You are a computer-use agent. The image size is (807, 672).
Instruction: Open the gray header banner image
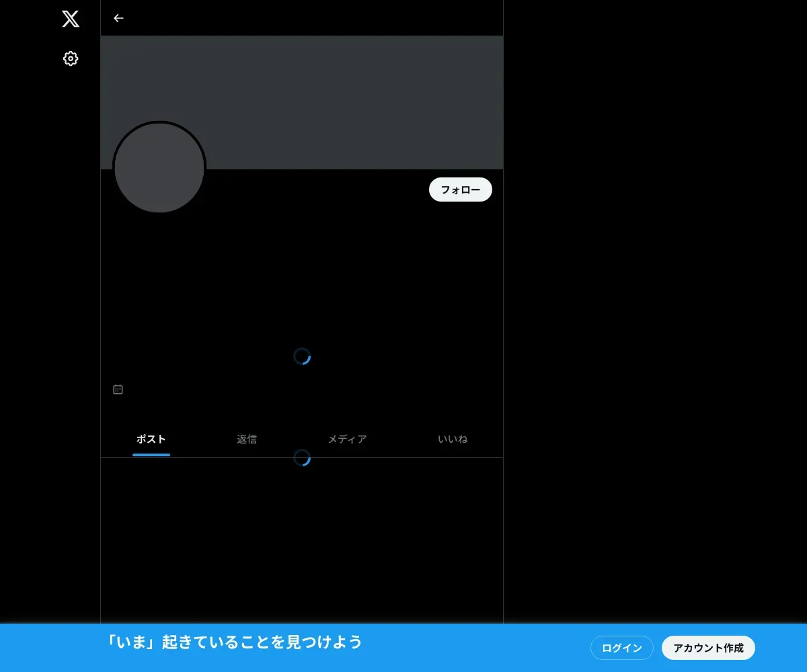[302, 102]
